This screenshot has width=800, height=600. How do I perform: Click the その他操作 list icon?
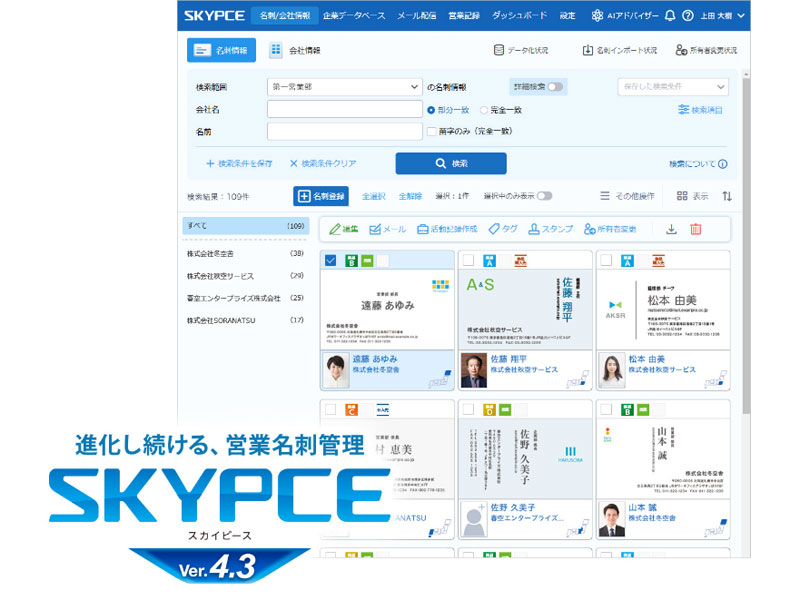pyautogui.click(x=605, y=196)
